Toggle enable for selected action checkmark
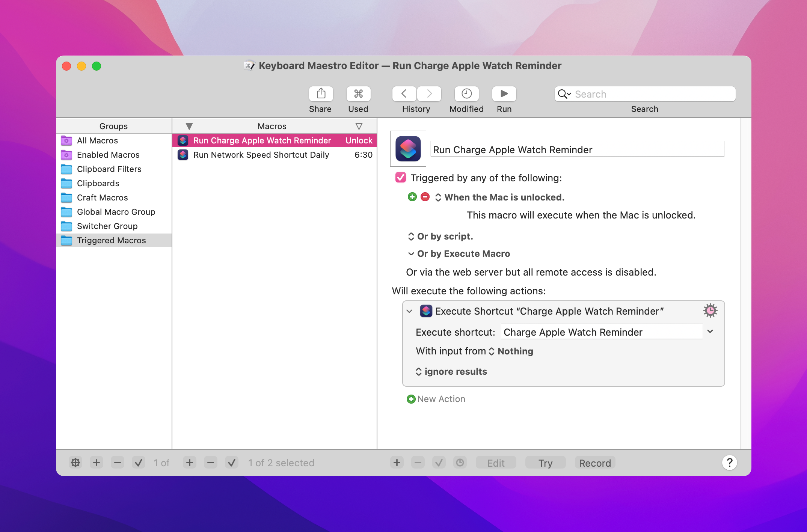Screen dimensions: 807x532 pyautogui.click(x=439, y=463)
